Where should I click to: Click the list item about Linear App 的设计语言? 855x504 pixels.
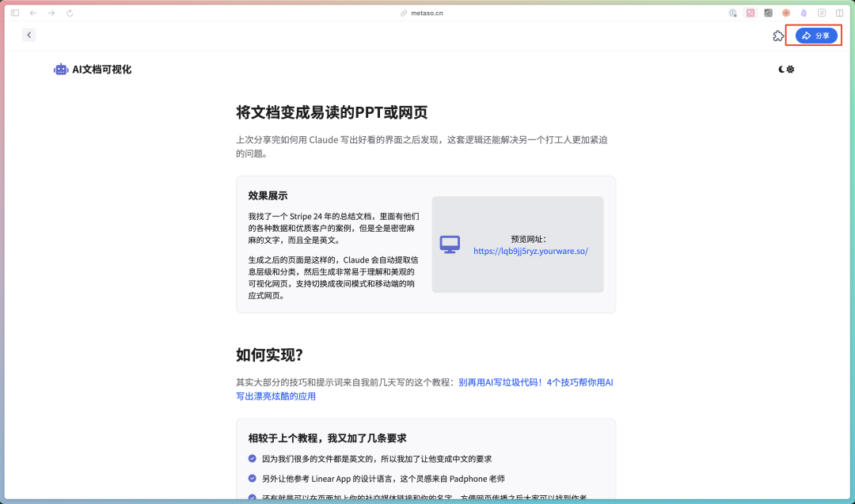(x=383, y=479)
